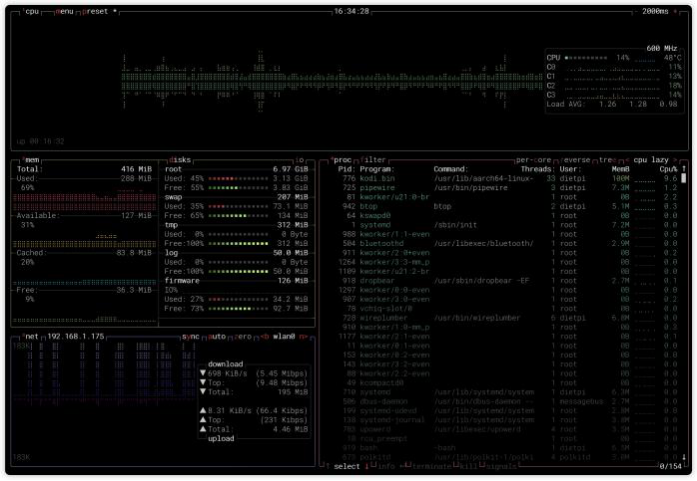Open info for selected process
This screenshot has width=697, height=481.
tap(383, 466)
